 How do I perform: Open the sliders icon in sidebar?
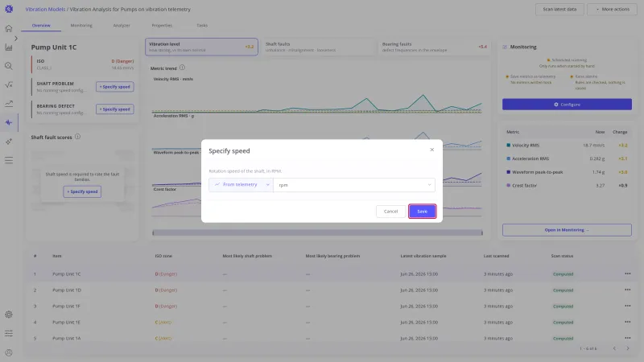tap(9, 333)
